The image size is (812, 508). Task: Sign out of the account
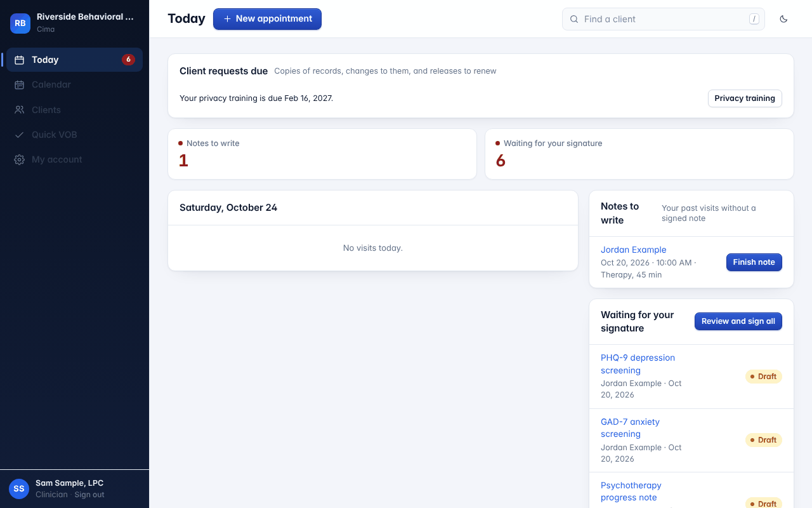click(89, 495)
